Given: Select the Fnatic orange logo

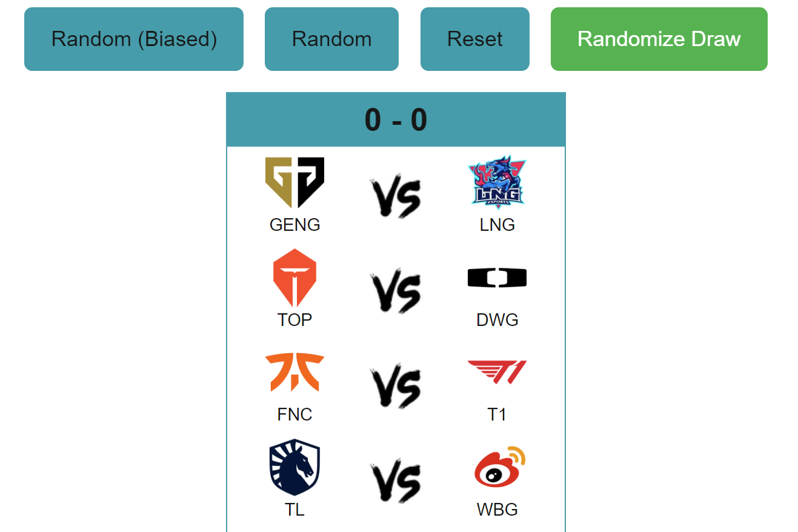Looking at the screenshot, I should [x=294, y=372].
